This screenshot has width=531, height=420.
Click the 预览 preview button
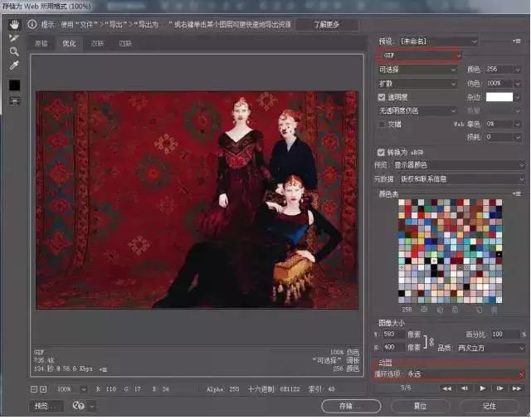(46, 406)
